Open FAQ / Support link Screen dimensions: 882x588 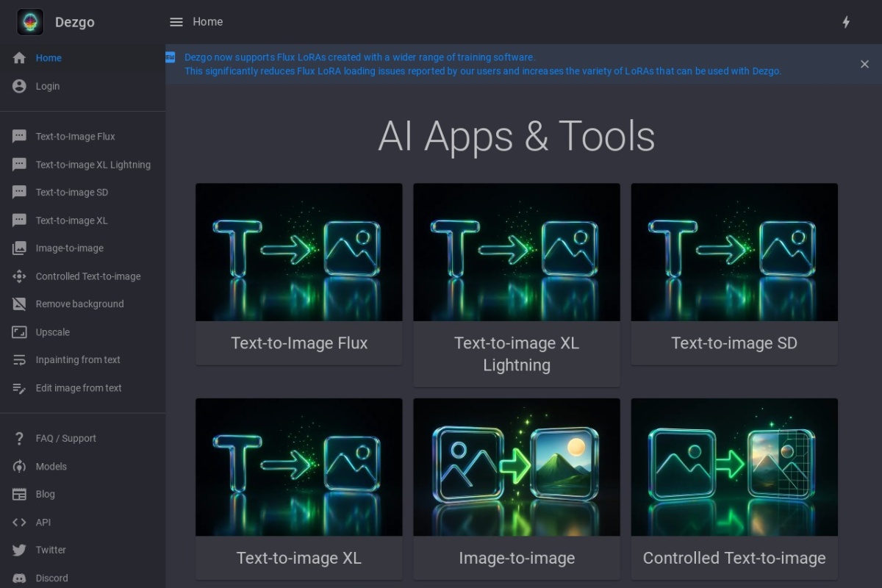(65, 438)
